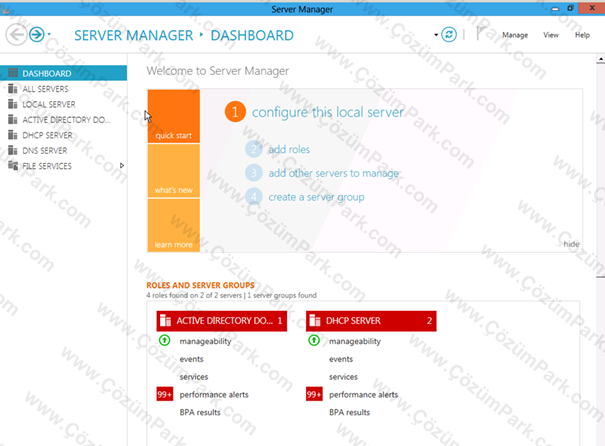Screen dimensions: 605x446
Task: Click the scroll up arrow on scrollbar
Action: pos(600,59)
